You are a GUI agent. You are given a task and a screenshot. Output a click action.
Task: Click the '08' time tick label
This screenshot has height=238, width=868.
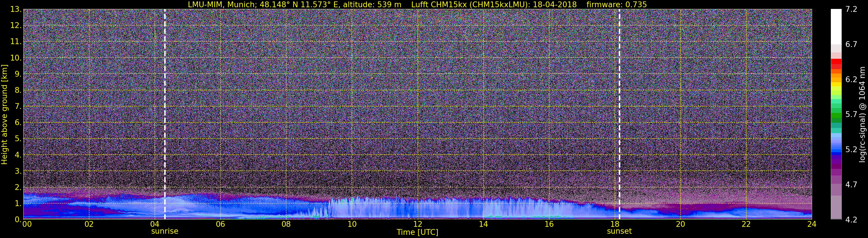click(x=286, y=224)
